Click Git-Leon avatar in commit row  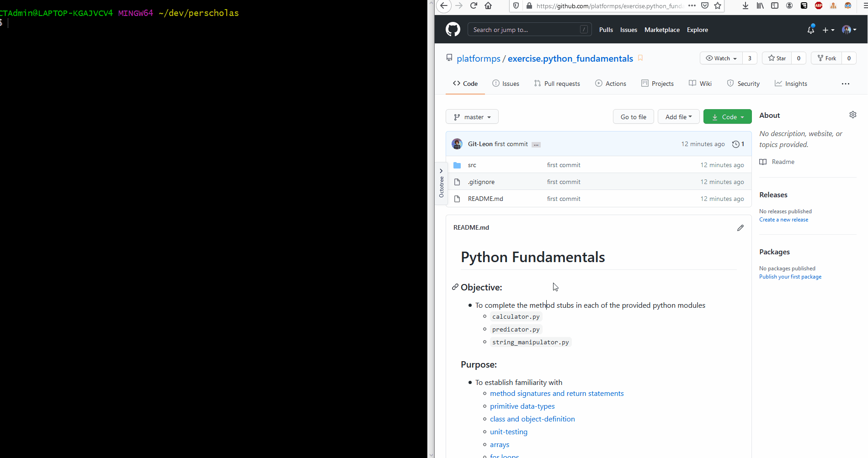(457, 144)
